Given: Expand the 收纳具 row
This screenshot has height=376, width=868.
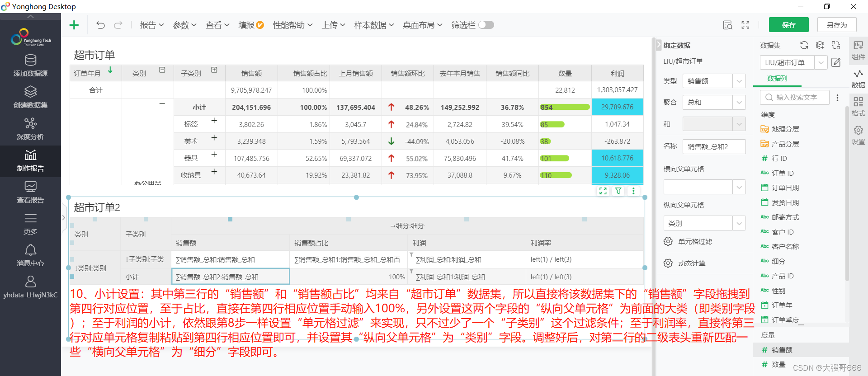Looking at the screenshot, I should (214, 172).
